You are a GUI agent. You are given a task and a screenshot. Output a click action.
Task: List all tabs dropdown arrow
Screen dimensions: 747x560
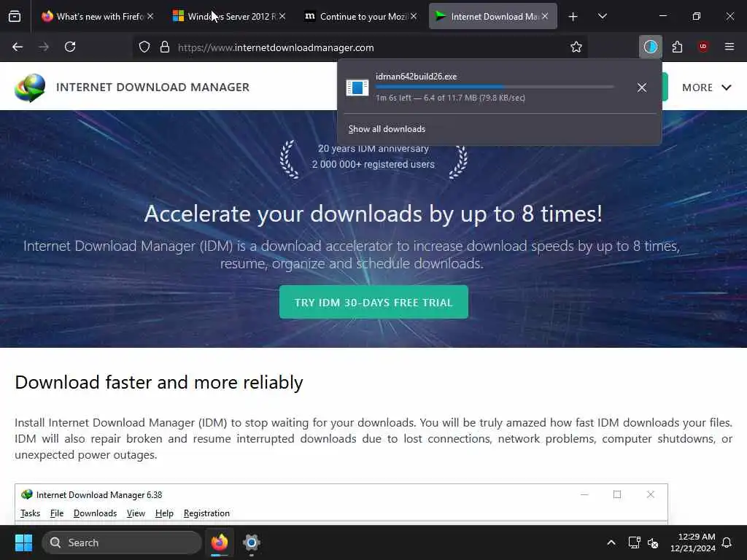click(602, 17)
